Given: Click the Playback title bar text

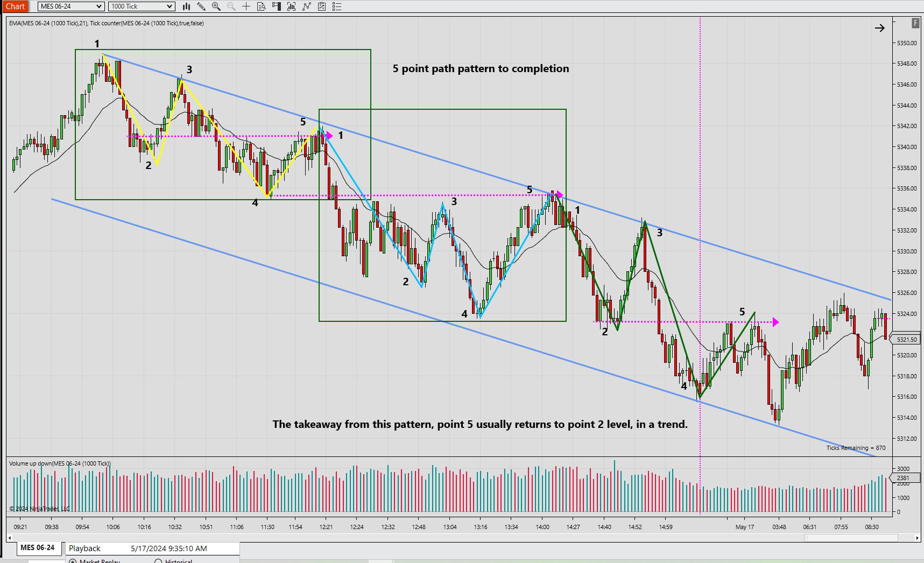Looking at the screenshot, I should (x=84, y=548).
